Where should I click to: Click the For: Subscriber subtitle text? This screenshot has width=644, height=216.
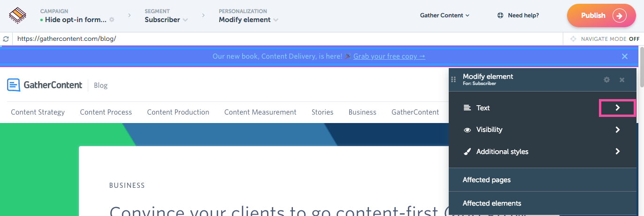click(x=479, y=84)
